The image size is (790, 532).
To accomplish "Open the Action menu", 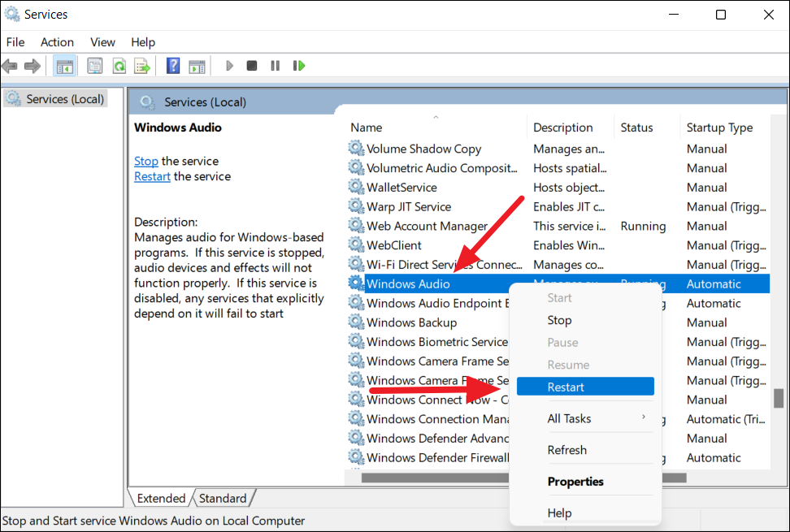I will (x=57, y=42).
